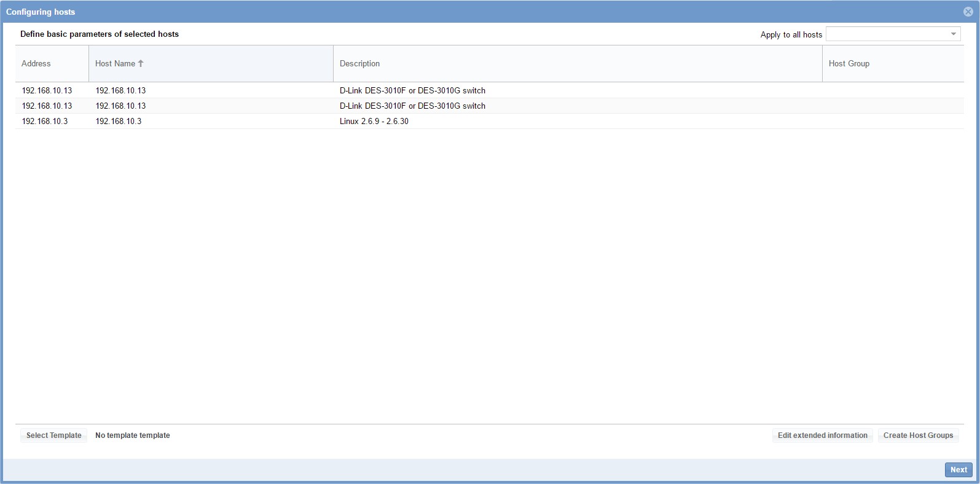The width and height of the screenshot is (980, 484).
Task: Select the second D-Link DES-3010F description row
Action: coord(412,106)
